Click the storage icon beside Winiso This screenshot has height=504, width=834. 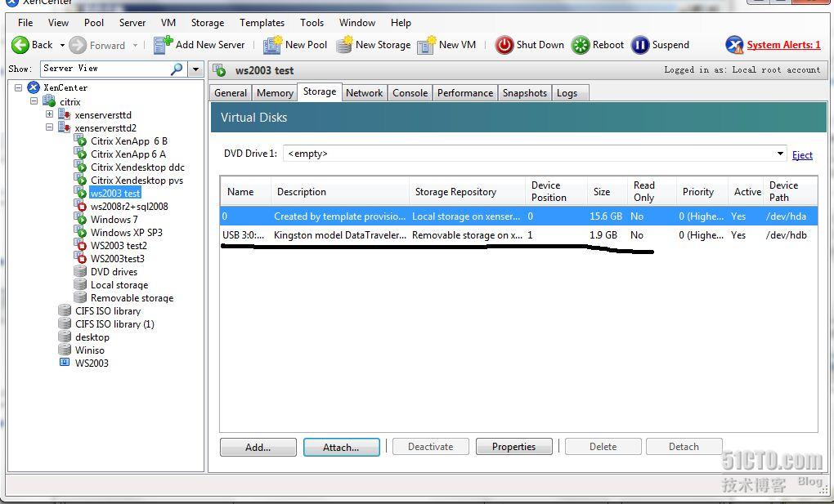coord(65,350)
